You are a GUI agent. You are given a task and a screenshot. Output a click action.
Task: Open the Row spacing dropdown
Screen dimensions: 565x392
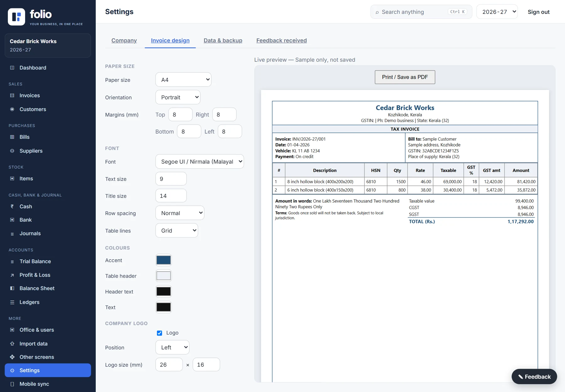(x=180, y=213)
